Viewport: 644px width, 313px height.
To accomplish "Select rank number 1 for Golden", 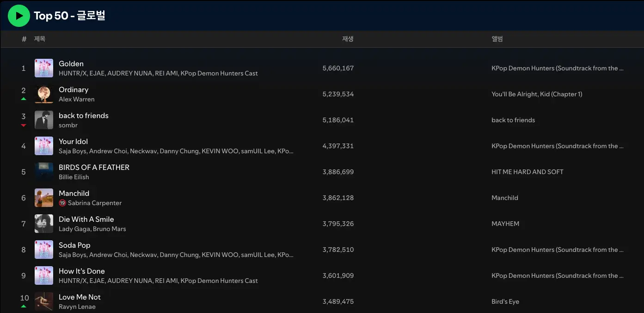I will [x=24, y=68].
